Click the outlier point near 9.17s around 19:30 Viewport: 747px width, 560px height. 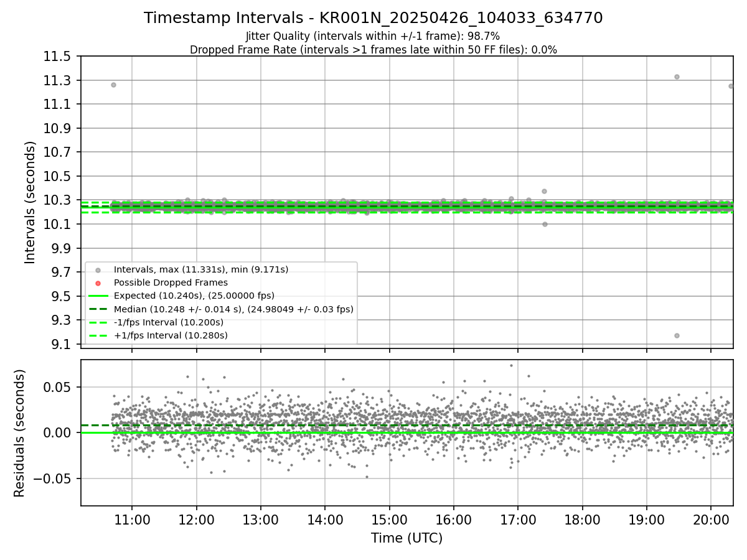677,335
